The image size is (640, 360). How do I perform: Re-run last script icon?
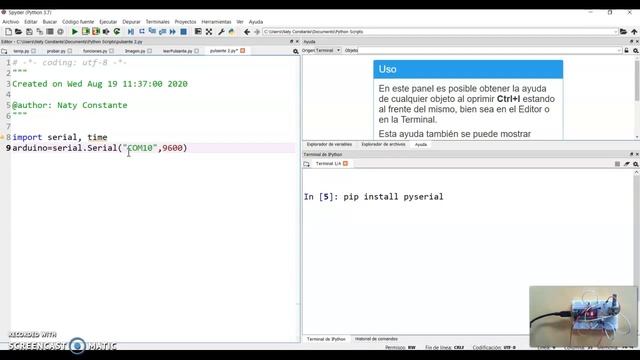(x=117, y=31)
